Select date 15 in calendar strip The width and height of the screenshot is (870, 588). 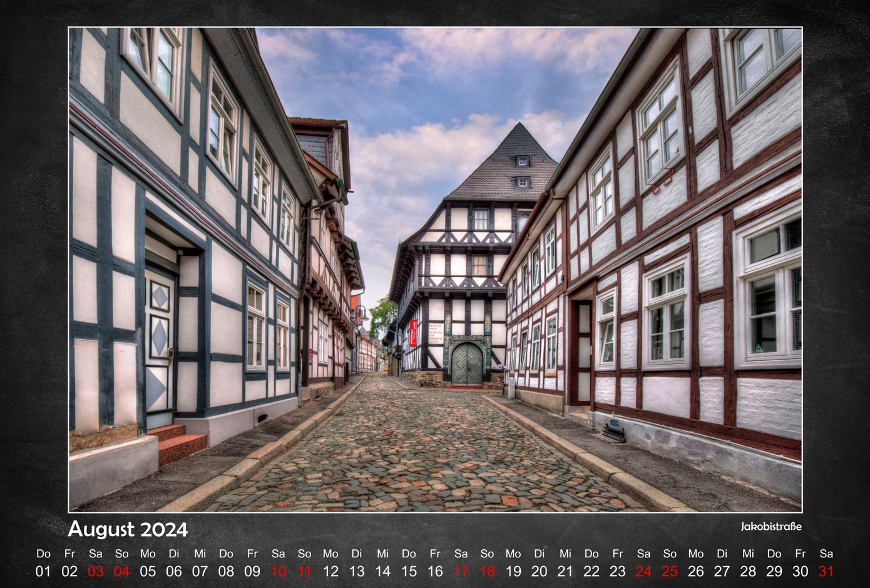click(x=409, y=571)
